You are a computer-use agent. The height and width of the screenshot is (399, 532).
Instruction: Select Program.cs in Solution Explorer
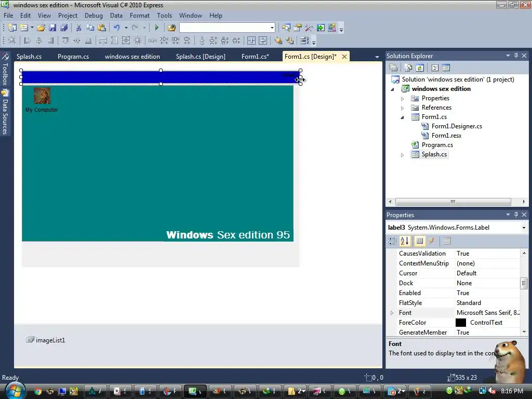(x=437, y=145)
